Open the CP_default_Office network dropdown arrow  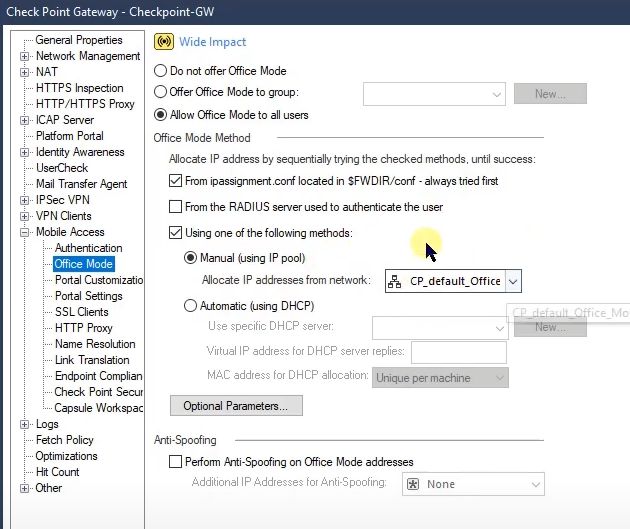[513, 281]
